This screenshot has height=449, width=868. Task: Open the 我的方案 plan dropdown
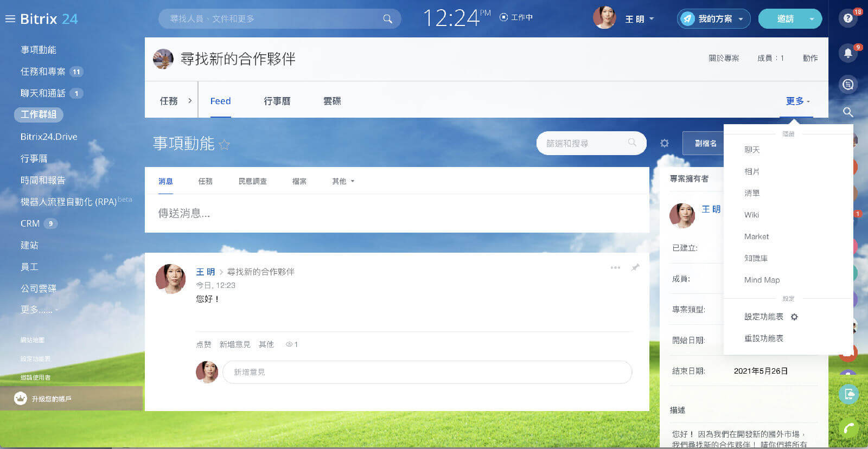click(x=714, y=19)
